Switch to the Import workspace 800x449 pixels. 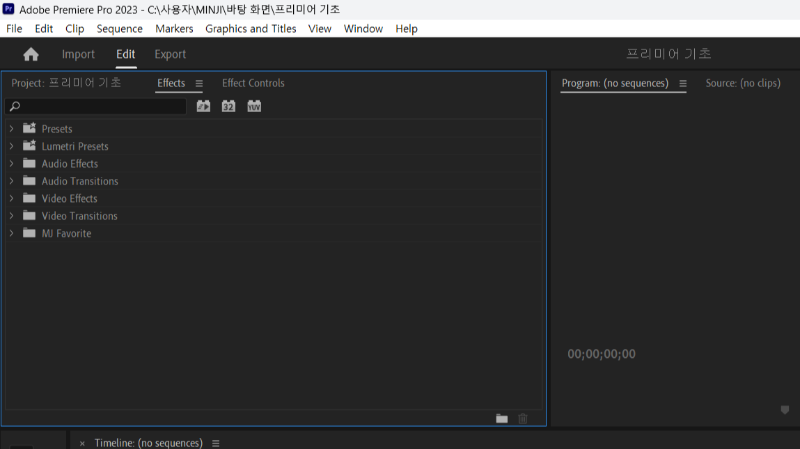78,54
